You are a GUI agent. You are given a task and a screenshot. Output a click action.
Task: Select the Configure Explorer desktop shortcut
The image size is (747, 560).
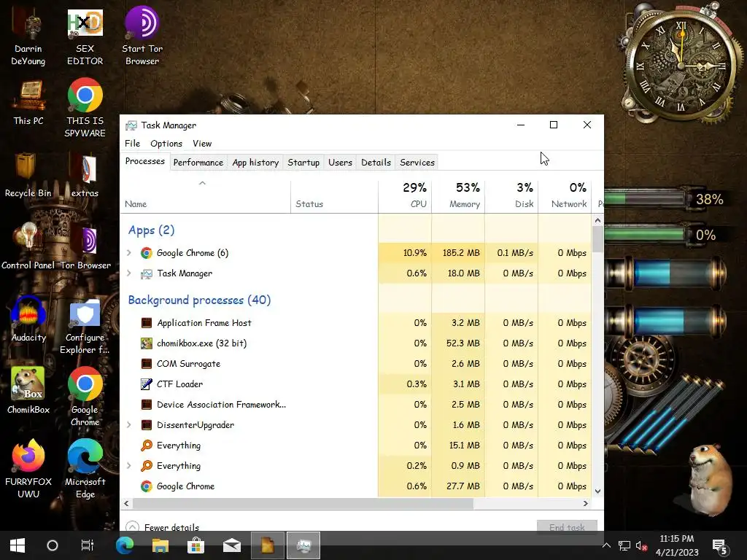click(85, 326)
